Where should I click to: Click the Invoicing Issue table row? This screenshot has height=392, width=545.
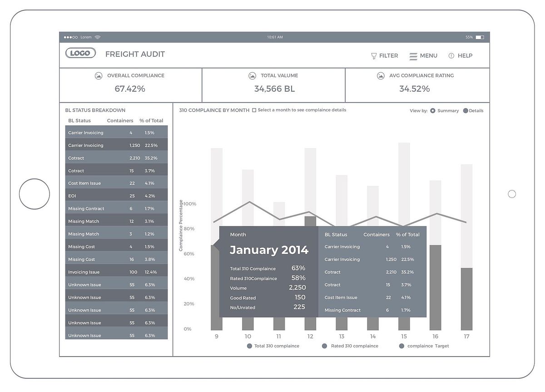coord(116,272)
